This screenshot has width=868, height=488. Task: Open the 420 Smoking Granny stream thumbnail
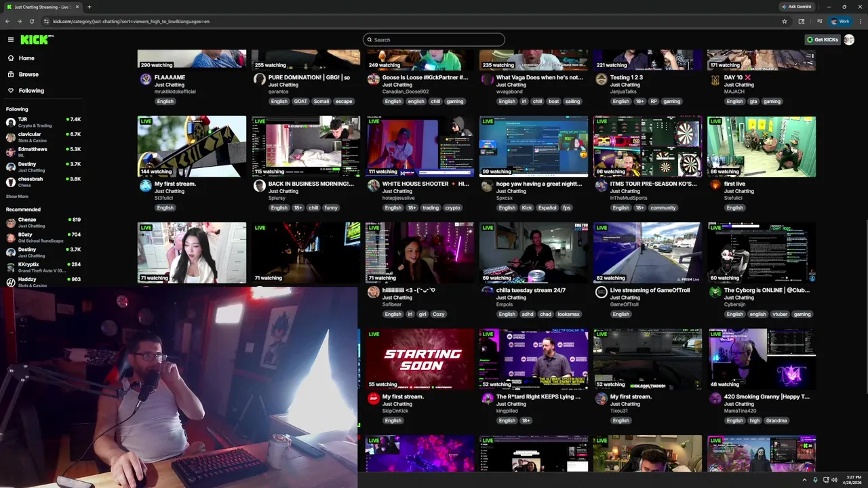point(762,359)
